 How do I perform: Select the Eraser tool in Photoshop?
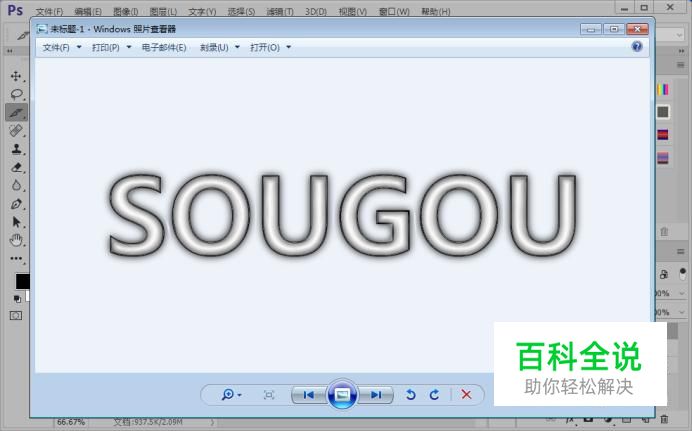pyautogui.click(x=16, y=167)
